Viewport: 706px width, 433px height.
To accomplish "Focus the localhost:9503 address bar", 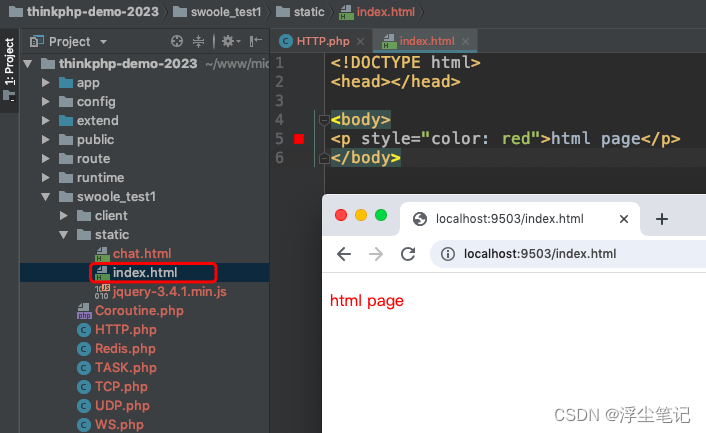I will pyautogui.click(x=567, y=254).
